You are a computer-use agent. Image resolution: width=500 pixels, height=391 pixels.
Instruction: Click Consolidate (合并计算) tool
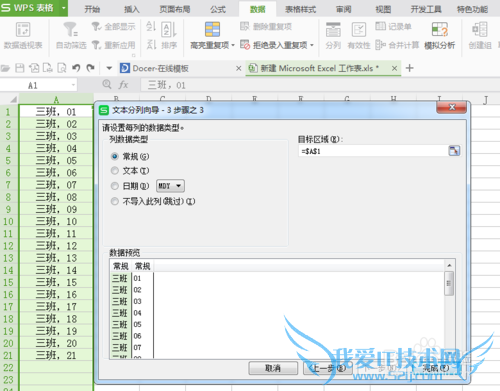coord(397,45)
